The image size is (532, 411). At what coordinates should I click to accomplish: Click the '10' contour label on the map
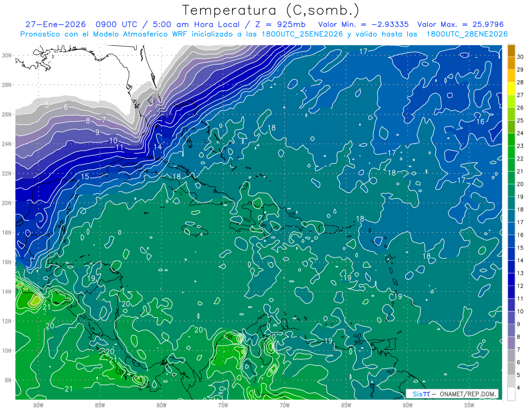113,141
